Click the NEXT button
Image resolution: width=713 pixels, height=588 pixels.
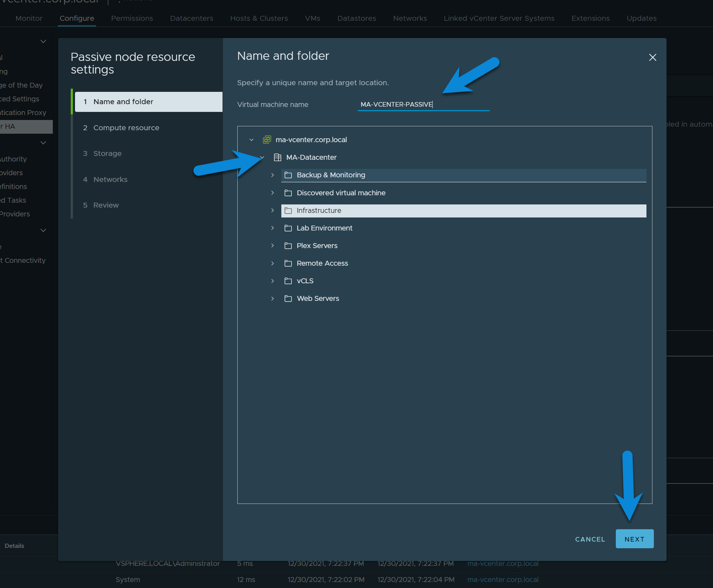[634, 539]
